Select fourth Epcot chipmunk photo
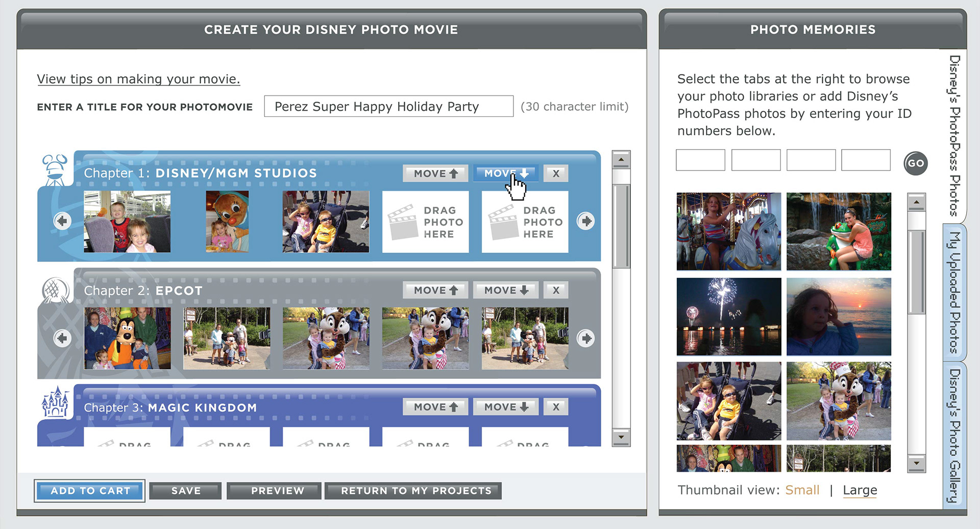This screenshot has height=529, width=980. pos(425,338)
